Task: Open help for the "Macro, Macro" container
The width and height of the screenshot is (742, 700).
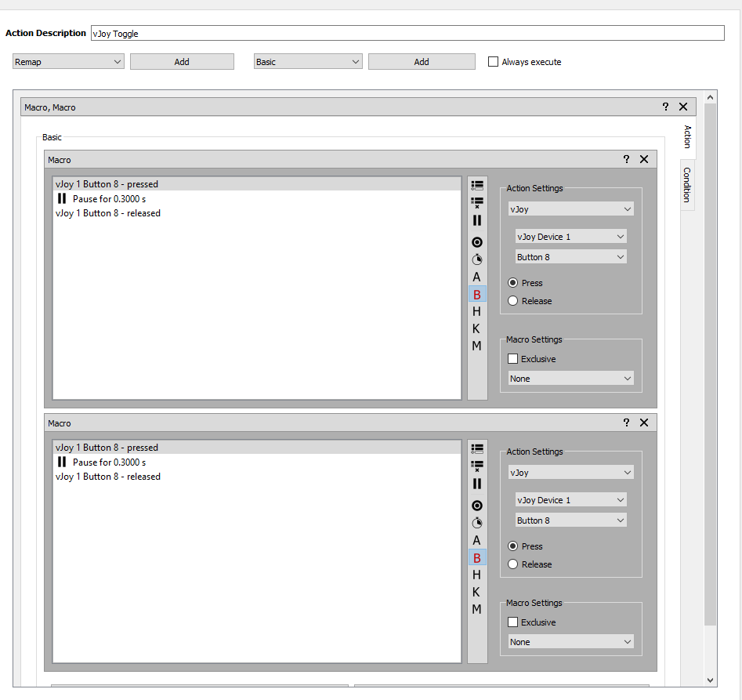Action: (665, 107)
